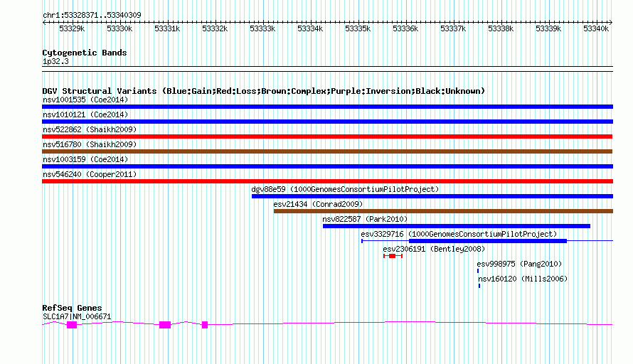Click the 53330k ruler tick label
633x364 pixels.
tap(119, 29)
